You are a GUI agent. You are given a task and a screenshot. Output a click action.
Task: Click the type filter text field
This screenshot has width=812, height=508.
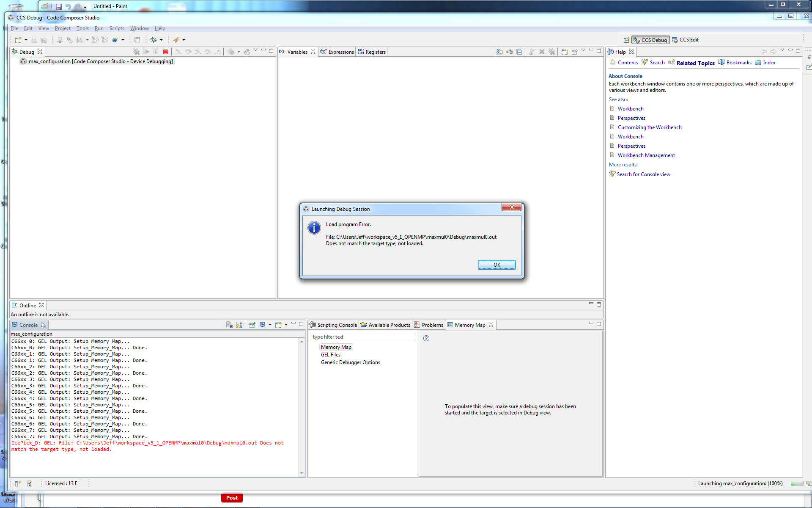click(x=363, y=337)
